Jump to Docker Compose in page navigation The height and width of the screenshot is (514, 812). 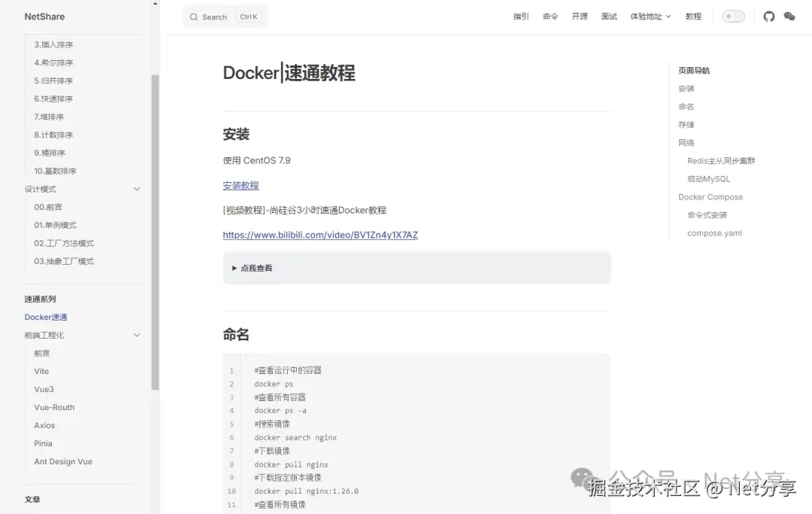[x=710, y=197]
